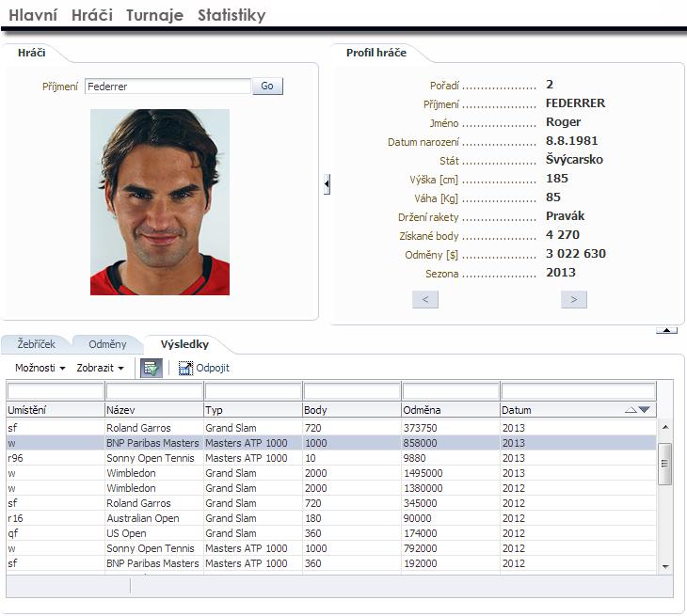Click the Švýcarsko country value
The height and width of the screenshot is (616, 687).
(574, 159)
